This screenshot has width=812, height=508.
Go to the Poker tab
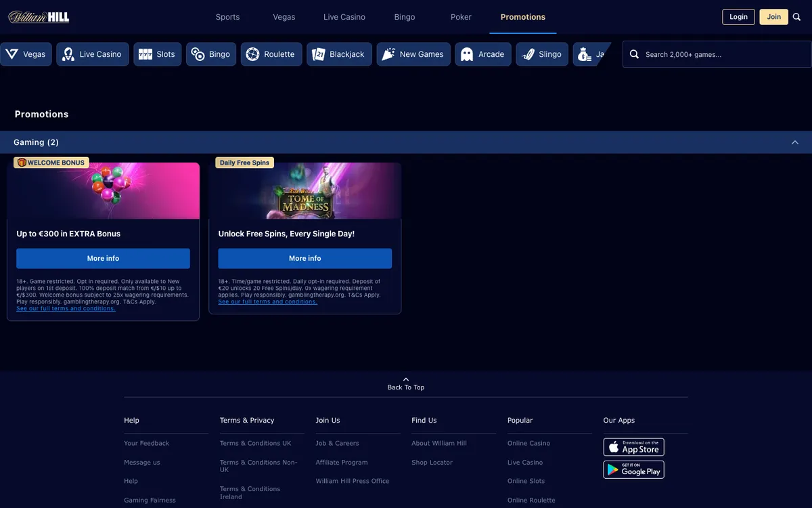tap(461, 17)
